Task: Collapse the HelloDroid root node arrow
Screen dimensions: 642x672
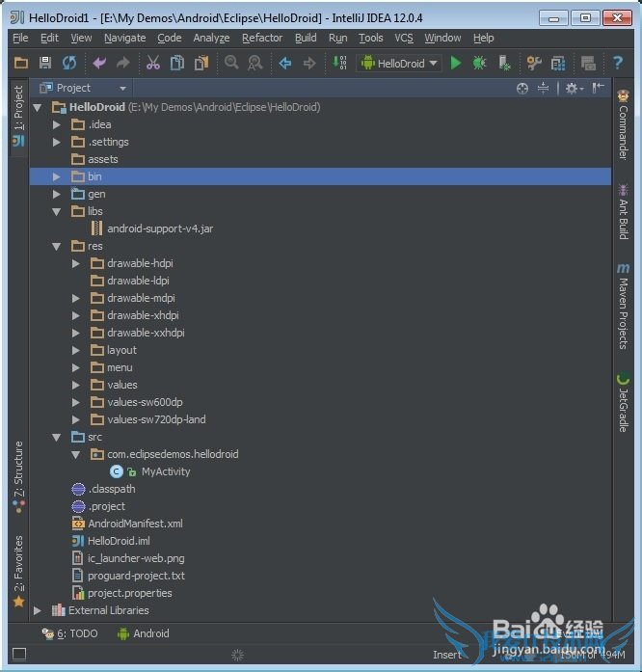Action: [x=38, y=108]
